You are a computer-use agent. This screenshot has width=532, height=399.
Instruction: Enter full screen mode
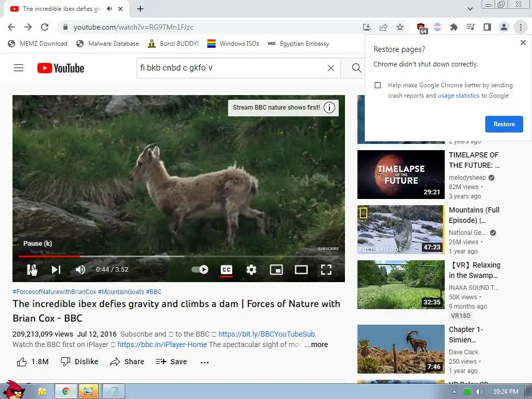(x=326, y=270)
